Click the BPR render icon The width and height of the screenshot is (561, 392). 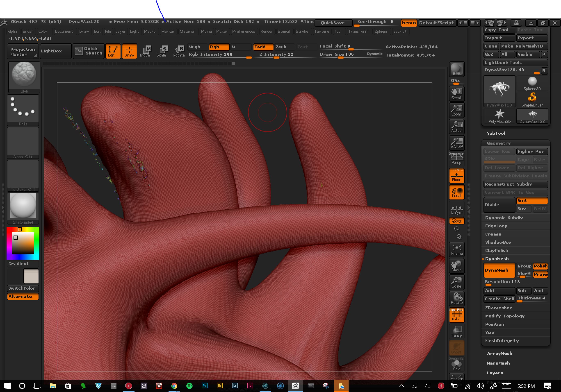coord(456,69)
